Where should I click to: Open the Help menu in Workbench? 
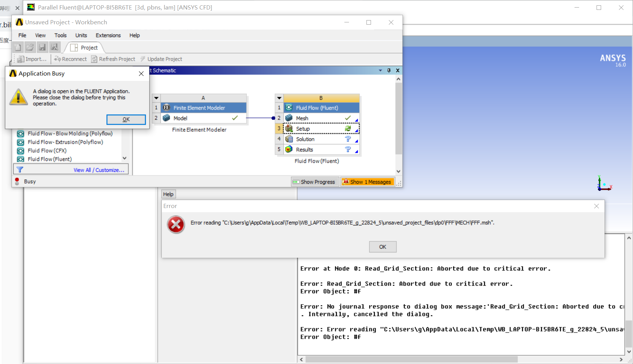point(134,35)
